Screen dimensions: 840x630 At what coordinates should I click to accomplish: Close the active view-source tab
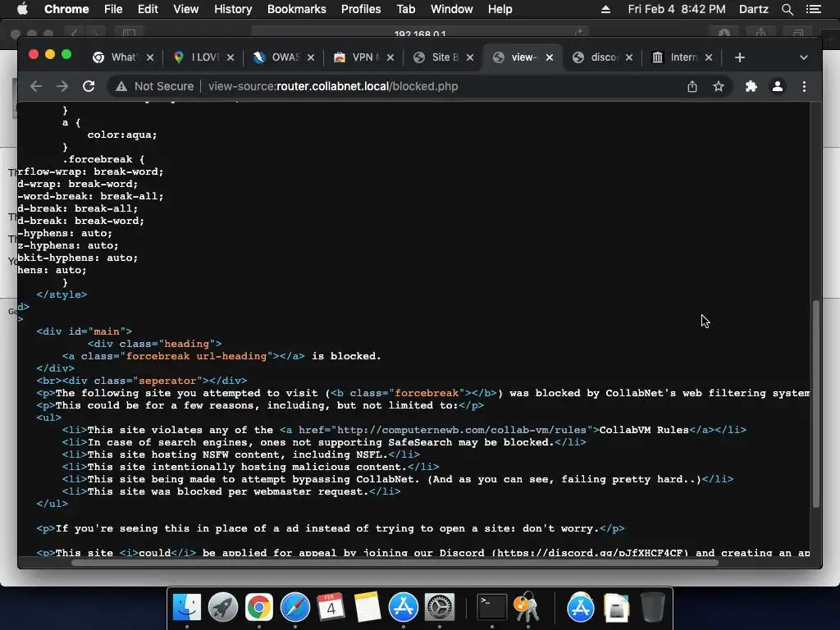550,57
